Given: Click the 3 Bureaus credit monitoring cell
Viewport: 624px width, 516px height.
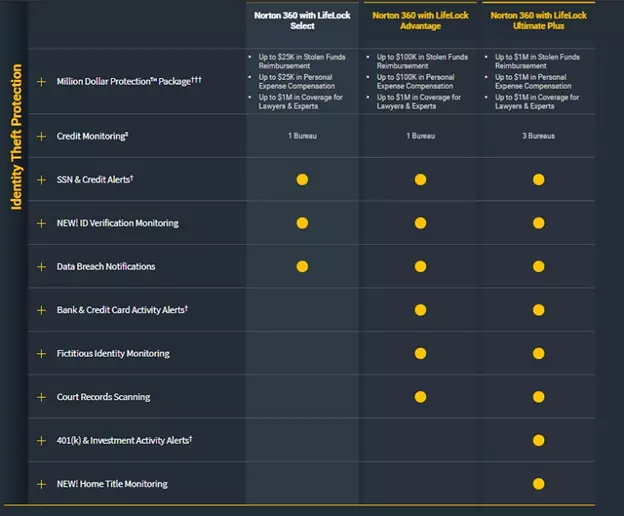Looking at the screenshot, I should click(x=539, y=136).
